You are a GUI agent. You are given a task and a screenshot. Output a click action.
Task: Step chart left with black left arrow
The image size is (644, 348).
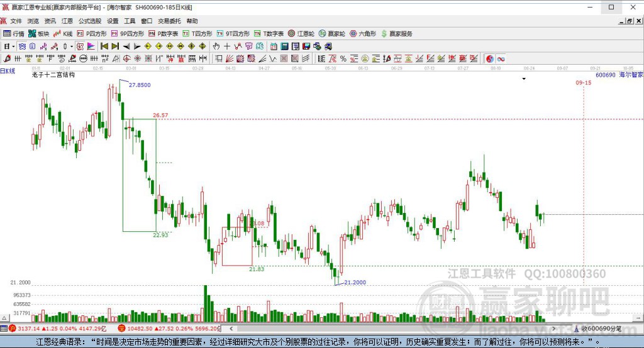point(126,46)
